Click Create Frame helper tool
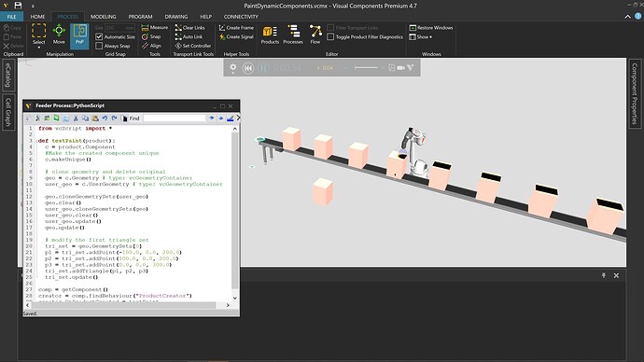Screen dimensions: 644x362 click(236, 27)
